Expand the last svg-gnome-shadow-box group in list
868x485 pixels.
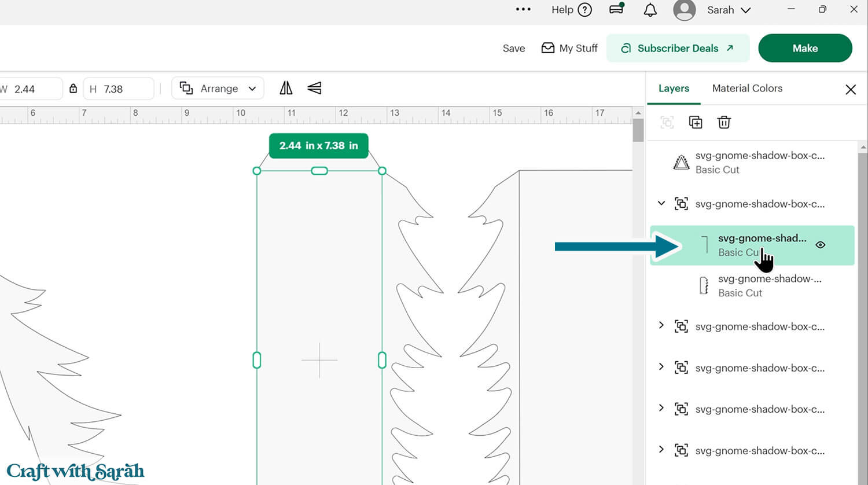point(661,450)
